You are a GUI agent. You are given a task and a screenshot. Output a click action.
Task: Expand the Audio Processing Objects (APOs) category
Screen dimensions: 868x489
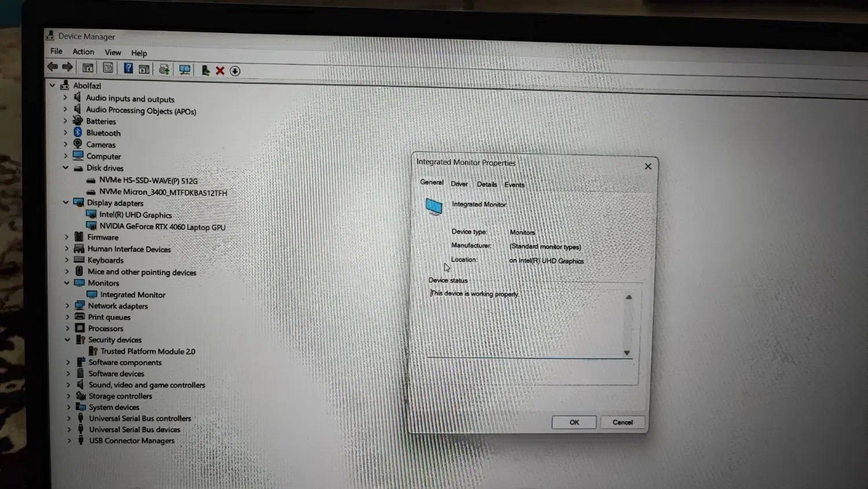click(x=65, y=109)
